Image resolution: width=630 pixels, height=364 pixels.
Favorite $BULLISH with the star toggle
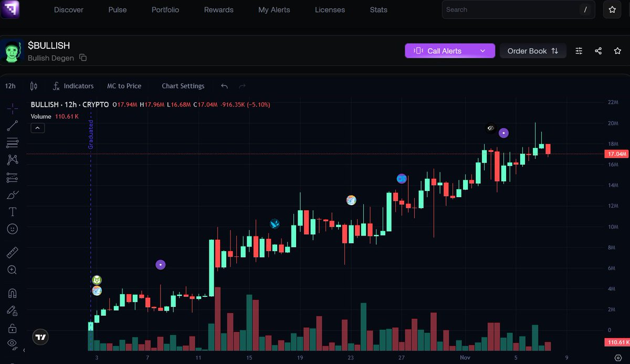click(x=617, y=51)
